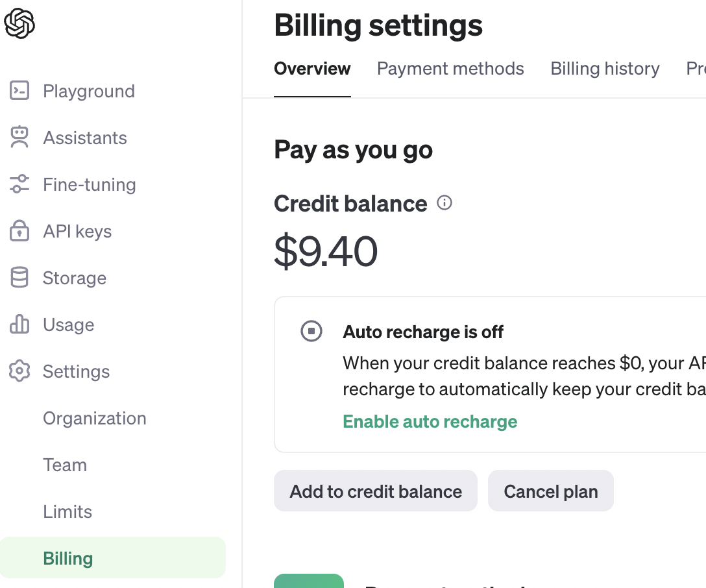This screenshot has width=706, height=588.
Task: Click the Auto recharge off status icon
Action: point(311,331)
